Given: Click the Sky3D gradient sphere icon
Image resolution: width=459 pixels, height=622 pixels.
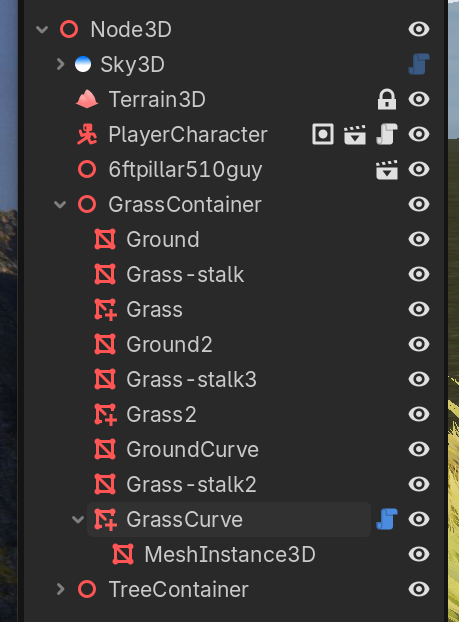Looking at the screenshot, I should [83, 64].
